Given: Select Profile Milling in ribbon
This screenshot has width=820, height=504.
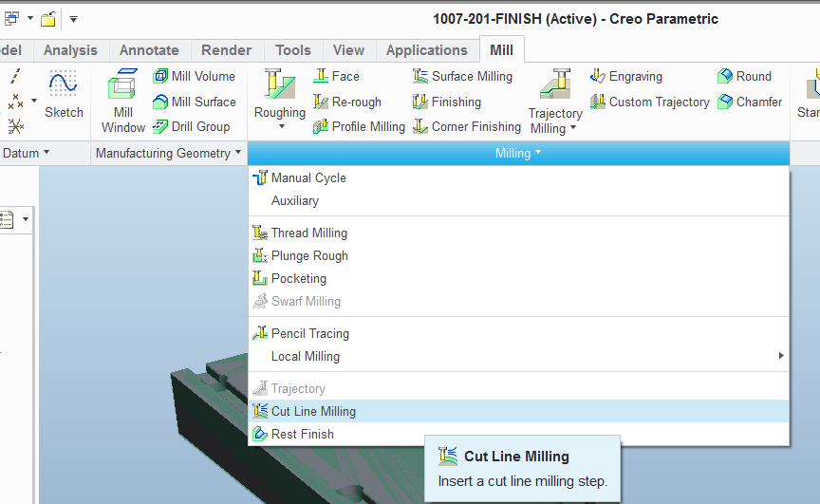Looking at the screenshot, I should click(359, 126).
